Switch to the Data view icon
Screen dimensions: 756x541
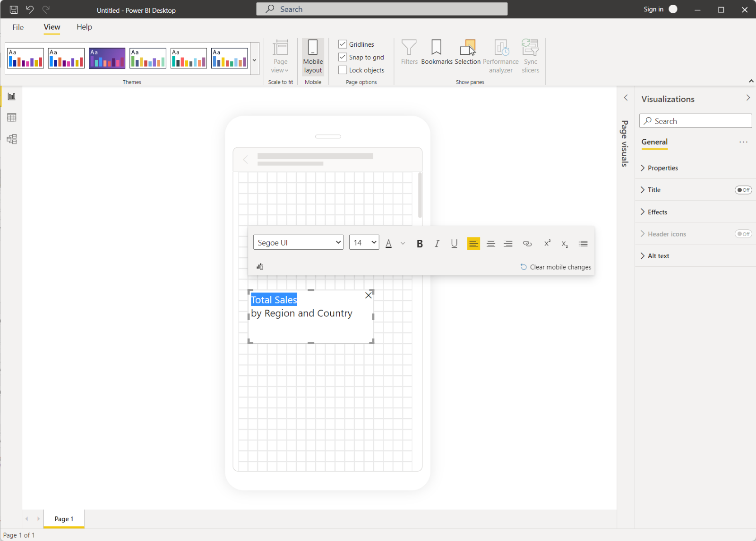pos(12,118)
